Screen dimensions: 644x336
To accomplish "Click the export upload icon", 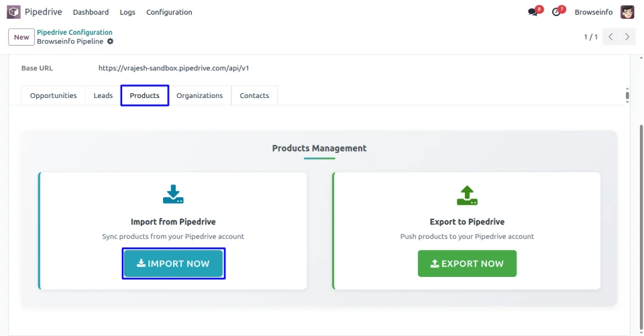I will [x=467, y=194].
